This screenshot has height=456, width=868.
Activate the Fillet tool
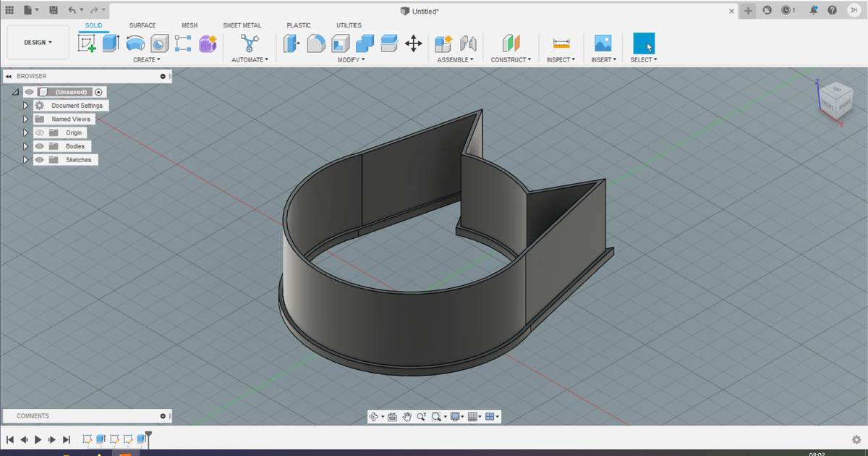(316, 43)
